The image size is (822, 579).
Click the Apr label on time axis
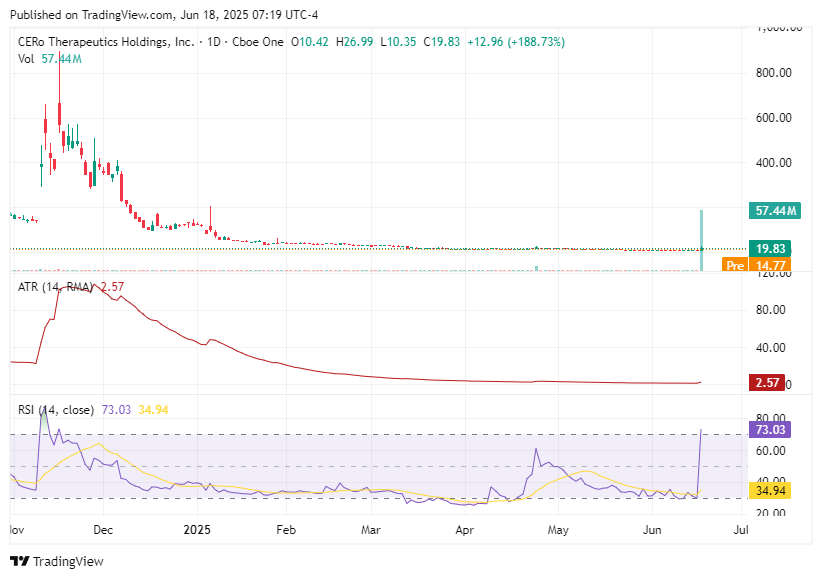464,530
